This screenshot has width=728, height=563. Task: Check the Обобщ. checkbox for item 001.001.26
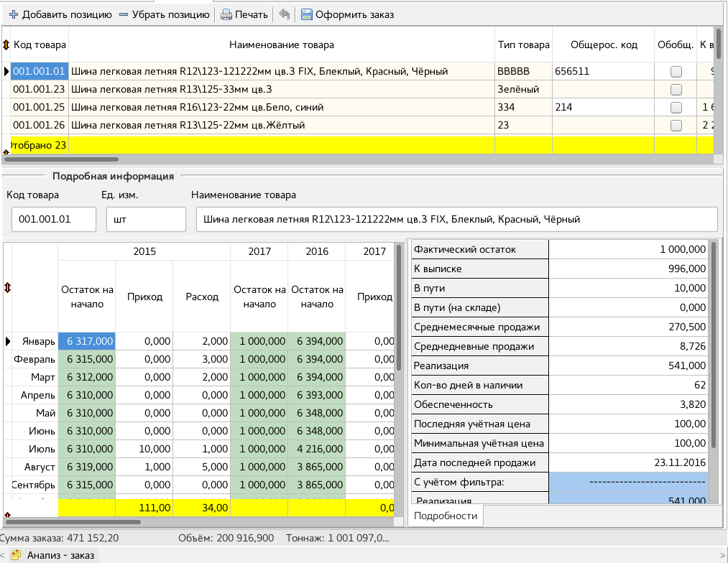(676, 126)
